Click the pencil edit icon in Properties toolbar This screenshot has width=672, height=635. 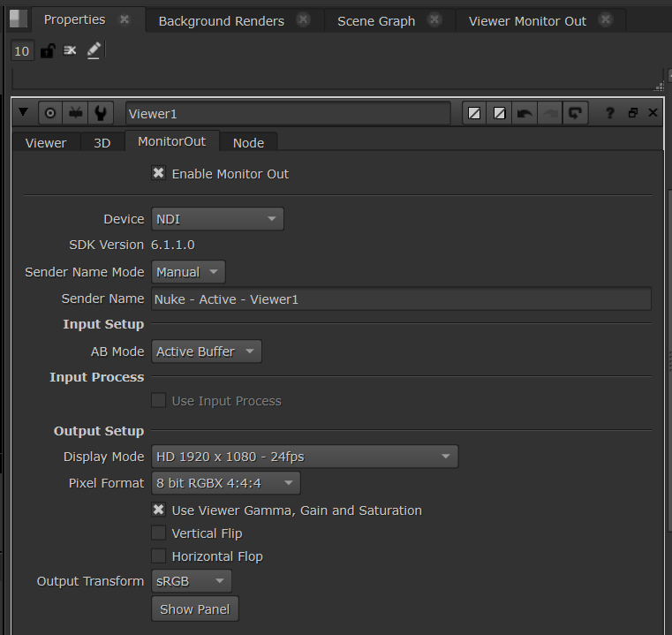(94, 51)
